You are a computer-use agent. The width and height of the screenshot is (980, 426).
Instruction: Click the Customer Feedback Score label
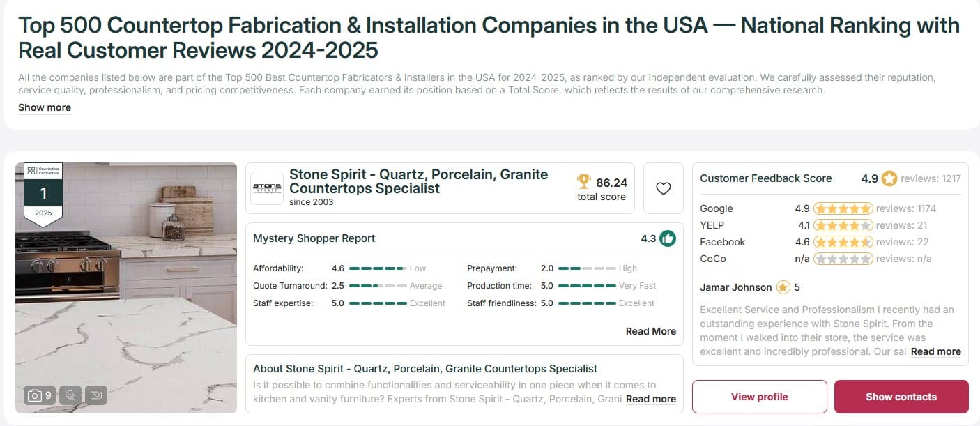[766, 178]
